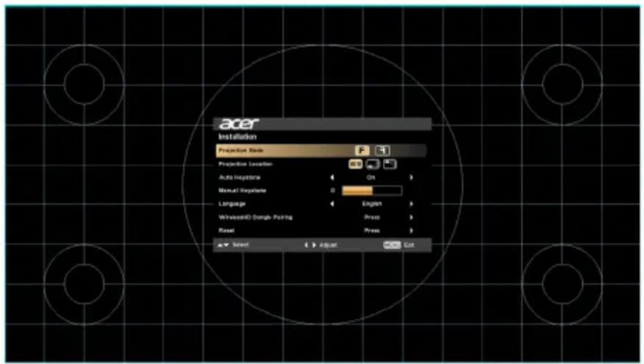Image resolution: width=644 pixels, height=364 pixels.
Task: Click the MENU key icon beside Exit
Action: point(392,245)
